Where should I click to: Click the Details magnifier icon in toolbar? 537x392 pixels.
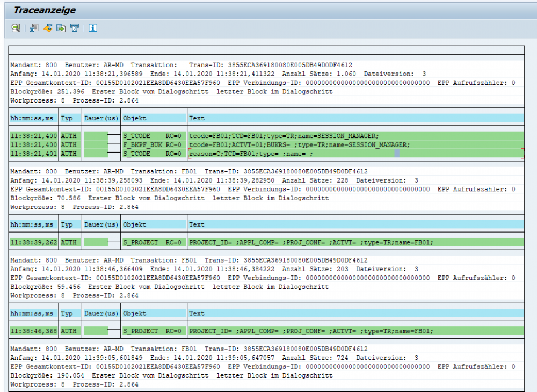(16, 28)
